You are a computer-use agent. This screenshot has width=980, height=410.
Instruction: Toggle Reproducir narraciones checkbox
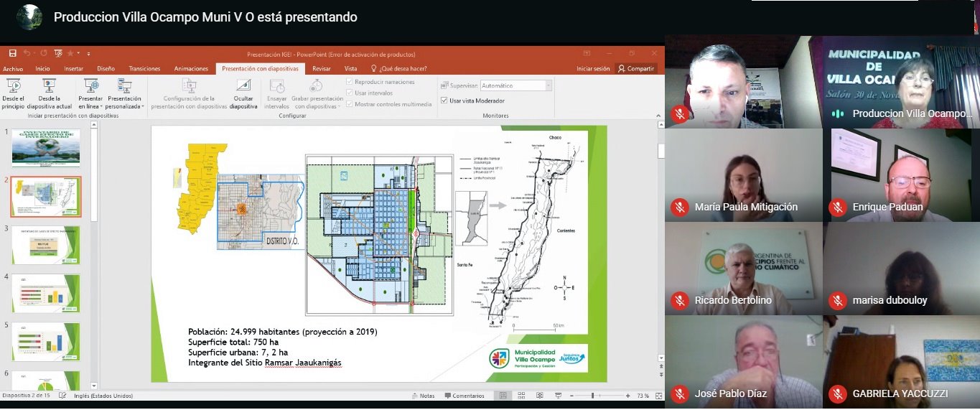350,82
